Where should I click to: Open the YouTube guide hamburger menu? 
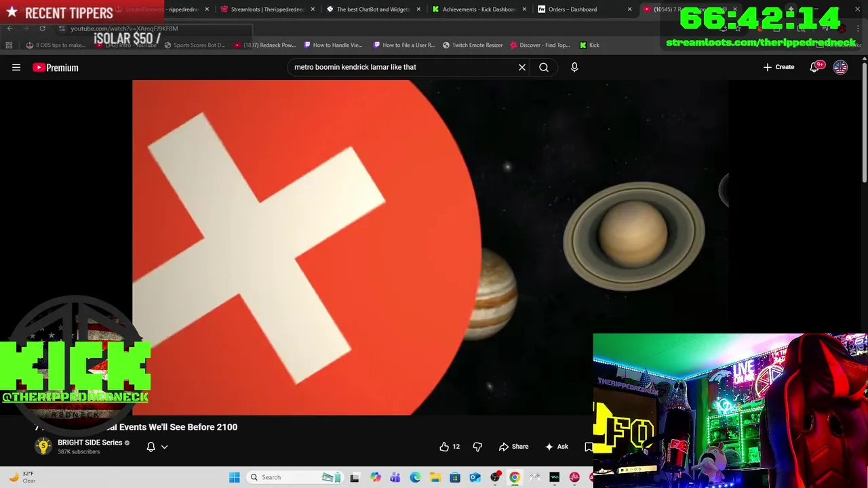click(x=16, y=67)
